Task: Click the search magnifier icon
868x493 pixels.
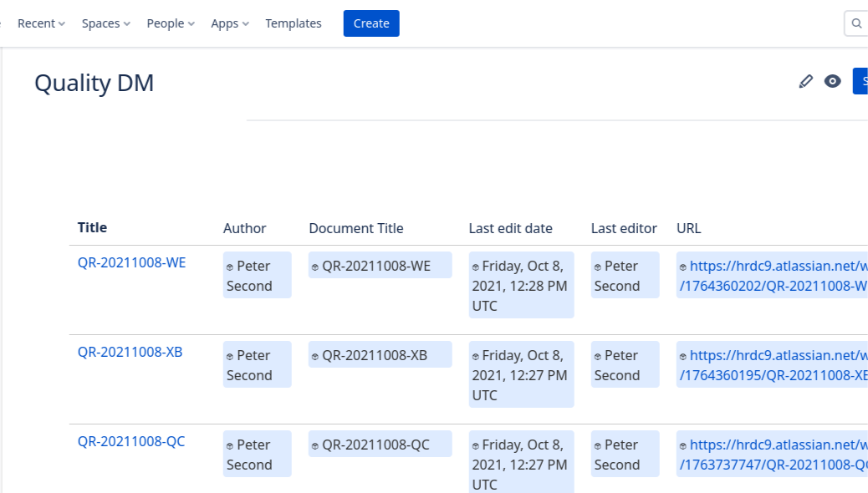Action: 856,23
